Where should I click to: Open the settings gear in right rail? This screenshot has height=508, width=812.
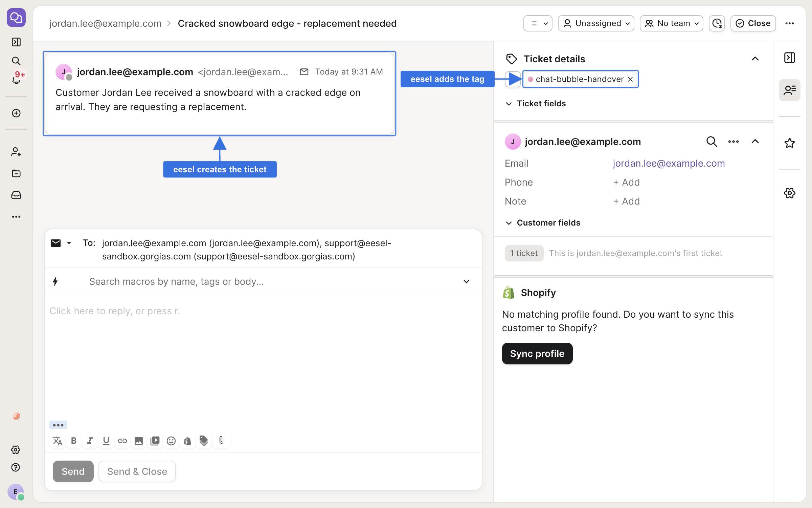(x=790, y=193)
